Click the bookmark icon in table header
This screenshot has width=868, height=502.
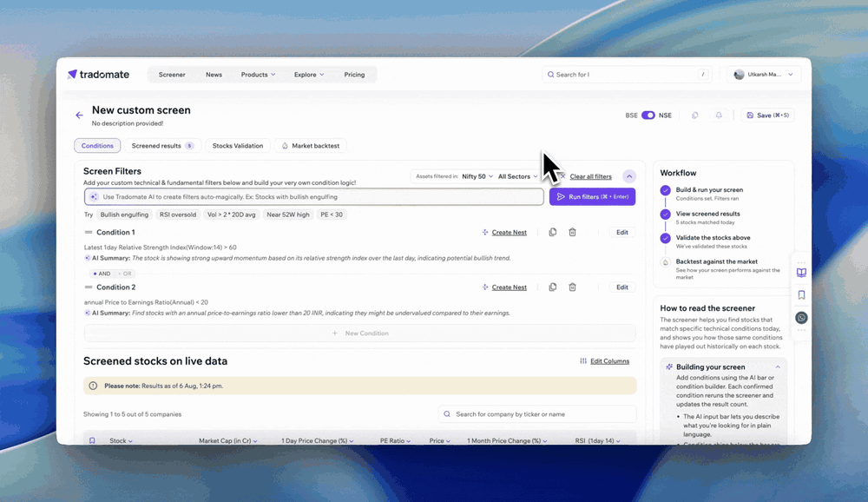tap(92, 440)
